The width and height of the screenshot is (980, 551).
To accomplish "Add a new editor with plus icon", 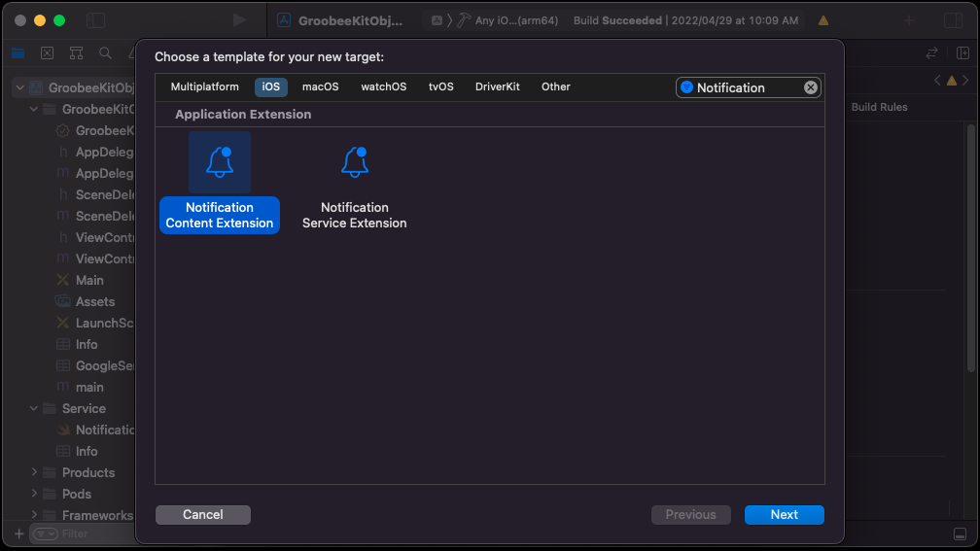I will 908,20.
